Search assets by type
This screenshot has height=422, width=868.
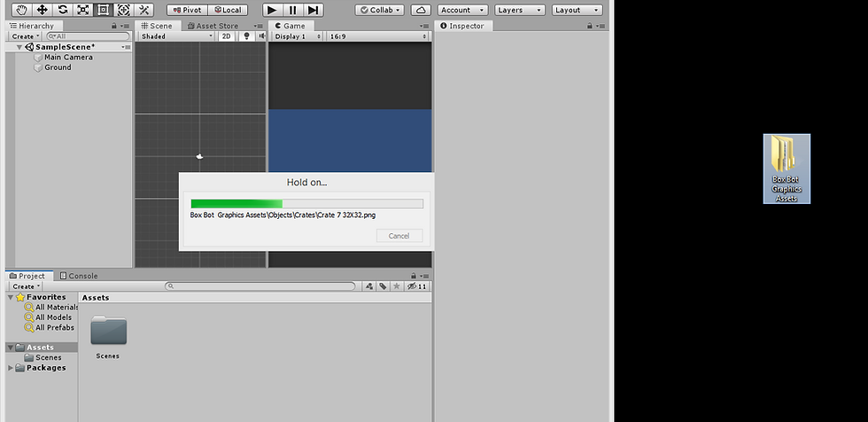pyautogui.click(x=369, y=286)
